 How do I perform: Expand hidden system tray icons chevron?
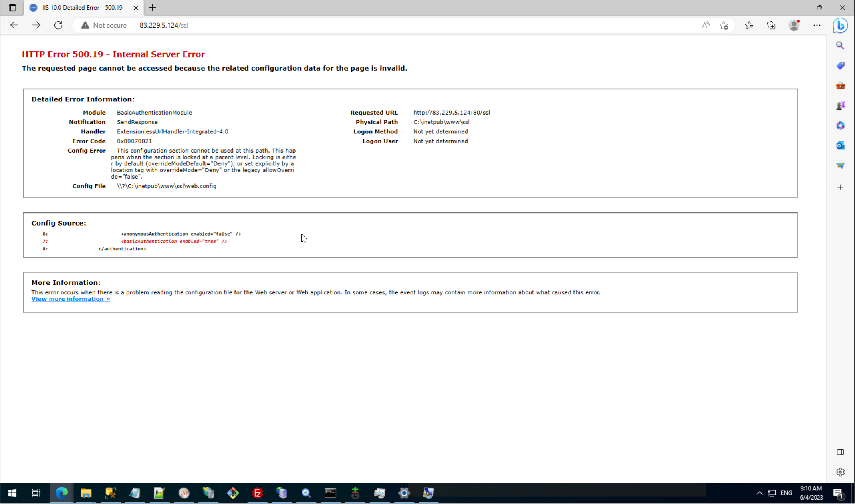pyautogui.click(x=759, y=493)
